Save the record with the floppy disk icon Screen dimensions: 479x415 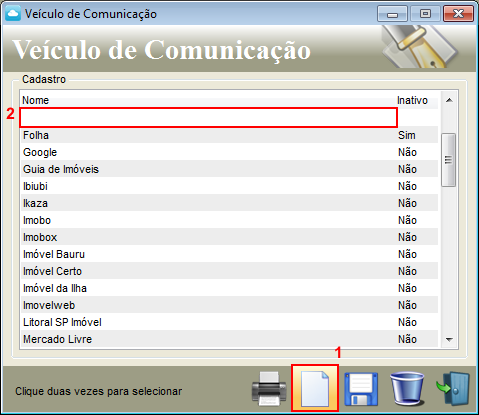361,389
